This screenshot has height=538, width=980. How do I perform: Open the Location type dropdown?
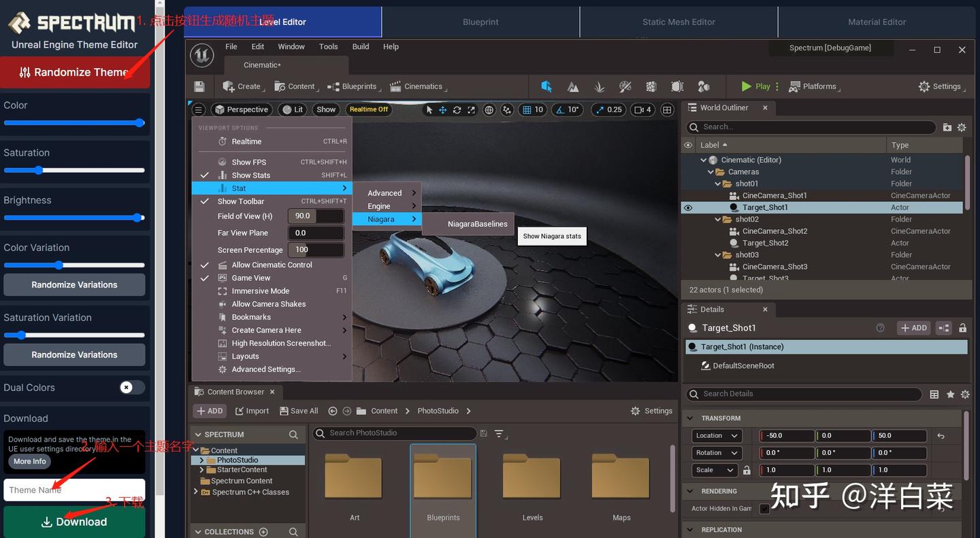click(x=717, y=435)
